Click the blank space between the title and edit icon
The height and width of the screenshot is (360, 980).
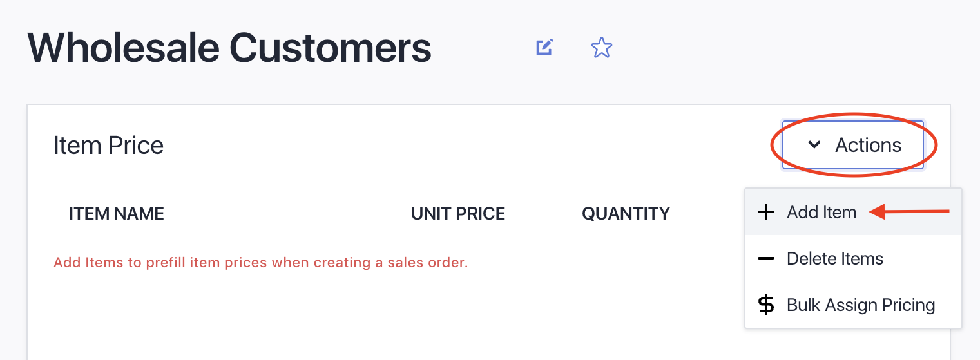(x=483, y=48)
